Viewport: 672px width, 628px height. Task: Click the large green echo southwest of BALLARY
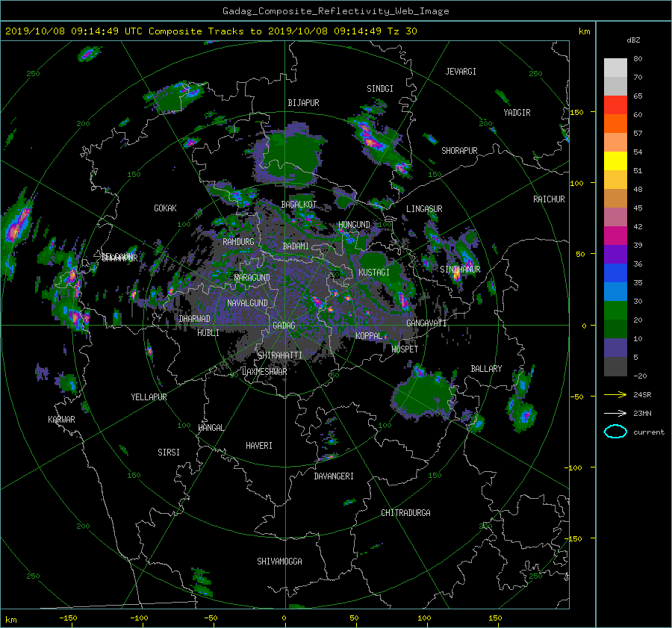pos(423,397)
